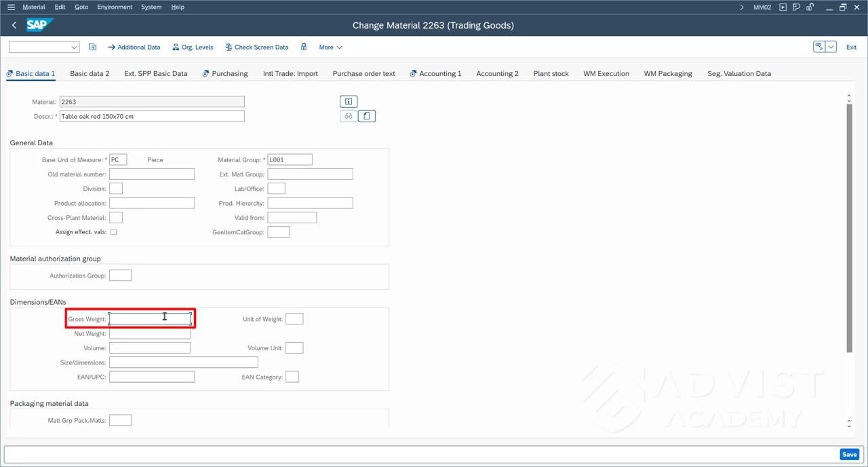
Task: Click the EAN/UPC field
Action: pyautogui.click(x=152, y=377)
